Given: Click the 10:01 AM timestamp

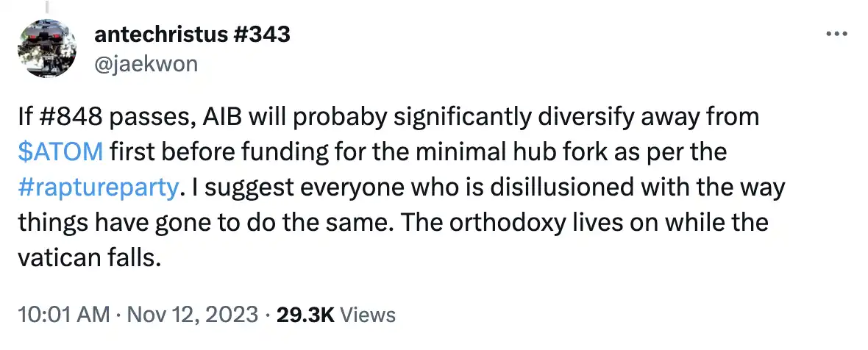Looking at the screenshot, I should click(63, 315).
